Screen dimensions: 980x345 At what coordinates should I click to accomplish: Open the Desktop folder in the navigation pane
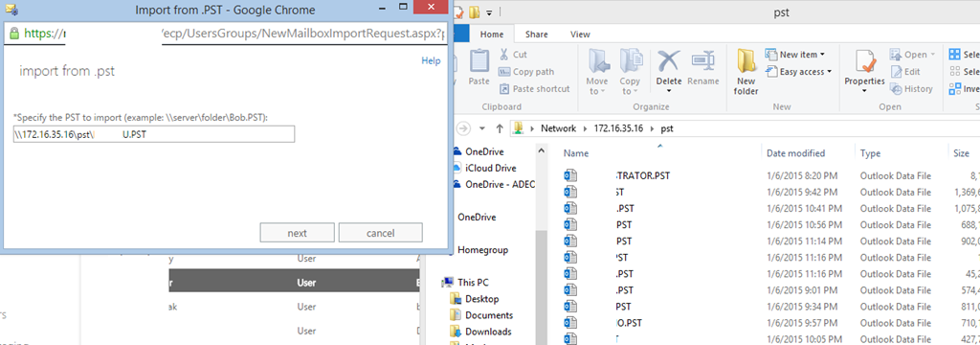tap(475, 299)
